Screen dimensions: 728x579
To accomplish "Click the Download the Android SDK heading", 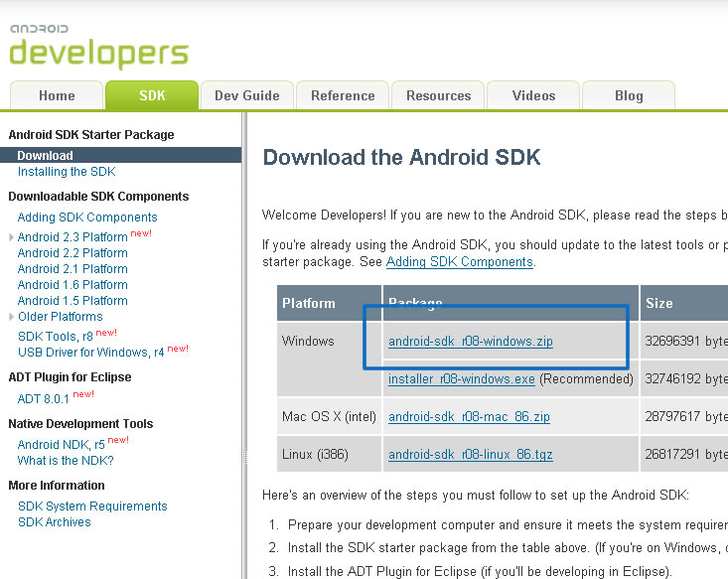I will coord(401,157).
